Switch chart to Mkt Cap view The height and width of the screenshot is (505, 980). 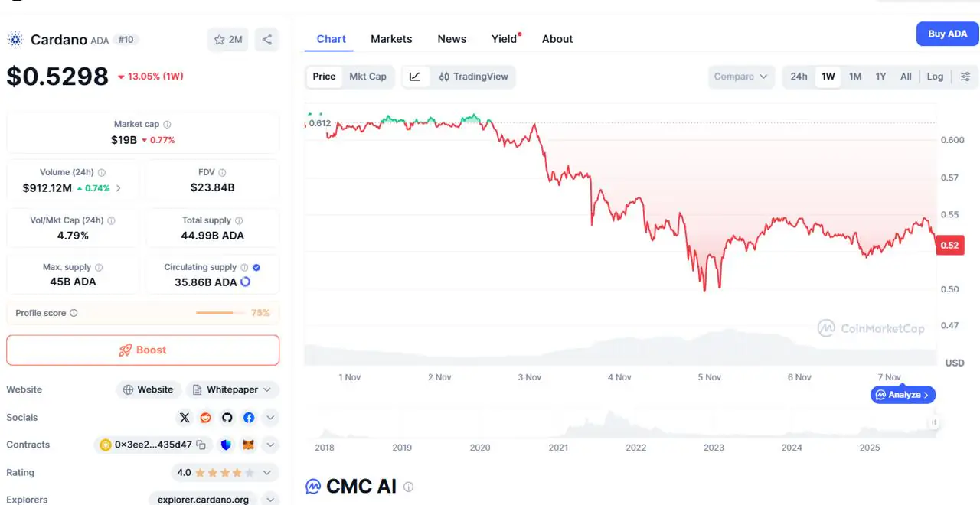[367, 77]
